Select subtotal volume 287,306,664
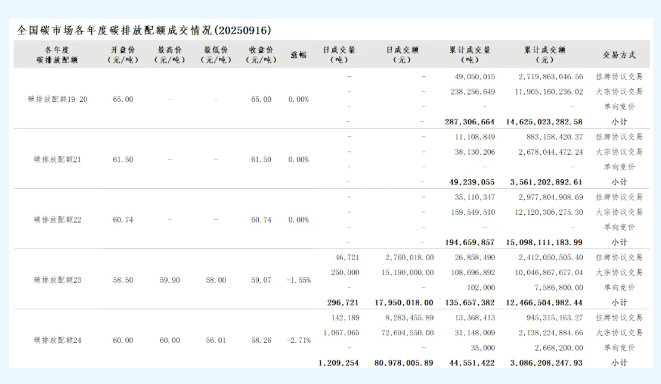The height and width of the screenshot is (384, 661). pyautogui.click(x=470, y=122)
